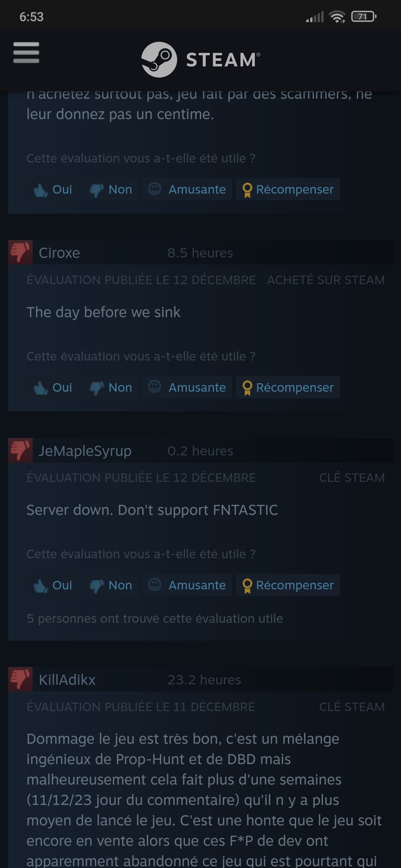Vote Oui on JeMapleSyrup's review
The width and height of the screenshot is (401, 868).
[52, 585]
